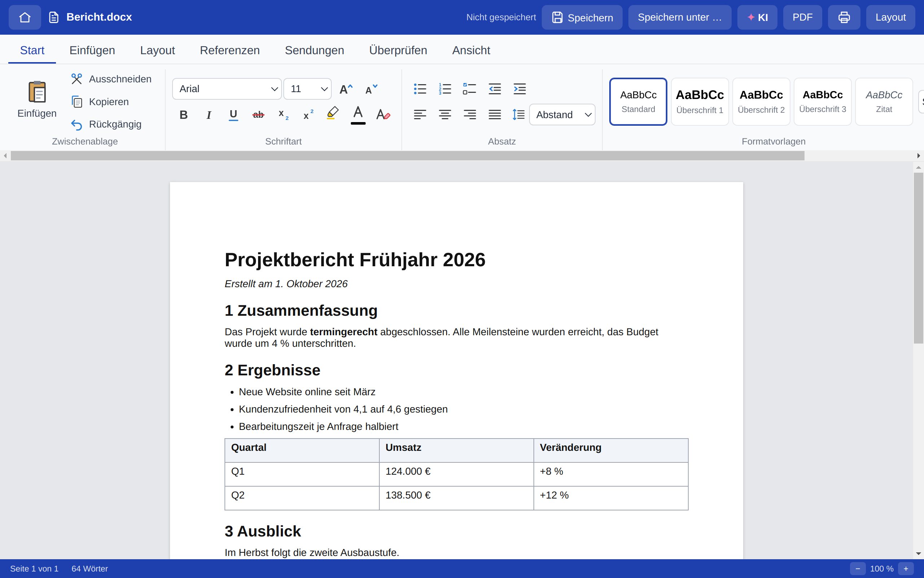Justify the text
The height and width of the screenshot is (578, 924).
[x=495, y=115]
